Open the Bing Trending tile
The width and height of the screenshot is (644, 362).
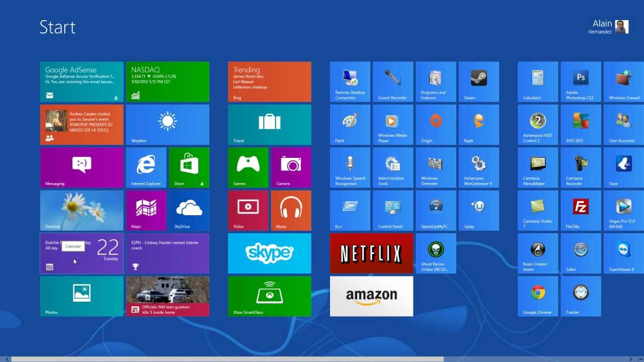point(270,82)
